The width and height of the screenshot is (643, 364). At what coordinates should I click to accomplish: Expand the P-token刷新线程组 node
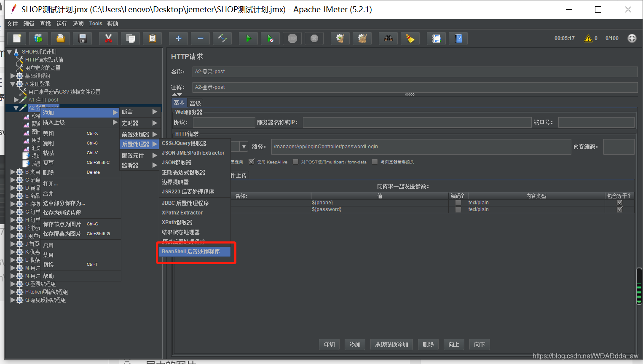coord(13,292)
